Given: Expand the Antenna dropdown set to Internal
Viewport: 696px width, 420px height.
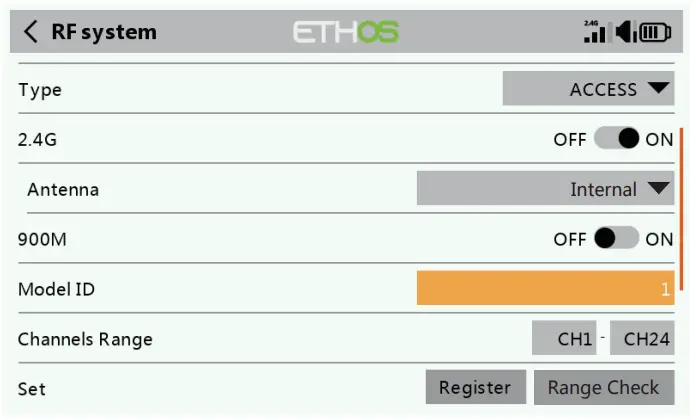Looking at the screenshot, I should [545, 189].
